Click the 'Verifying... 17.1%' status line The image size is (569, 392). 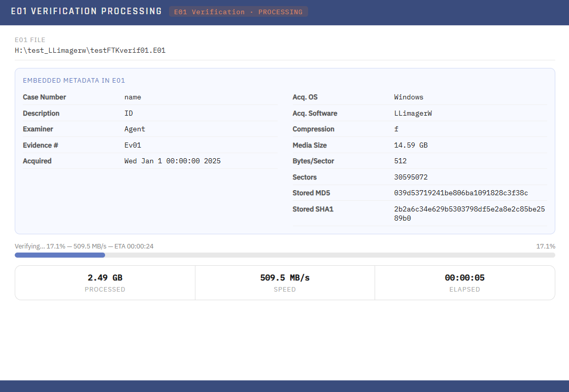coord(84,246)
